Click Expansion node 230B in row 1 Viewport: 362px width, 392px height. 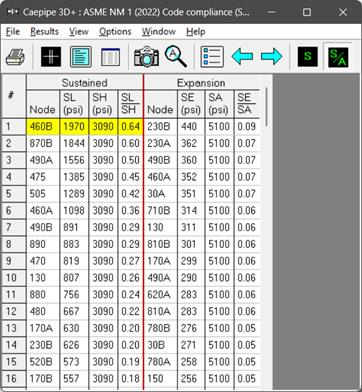pos(160,127)
